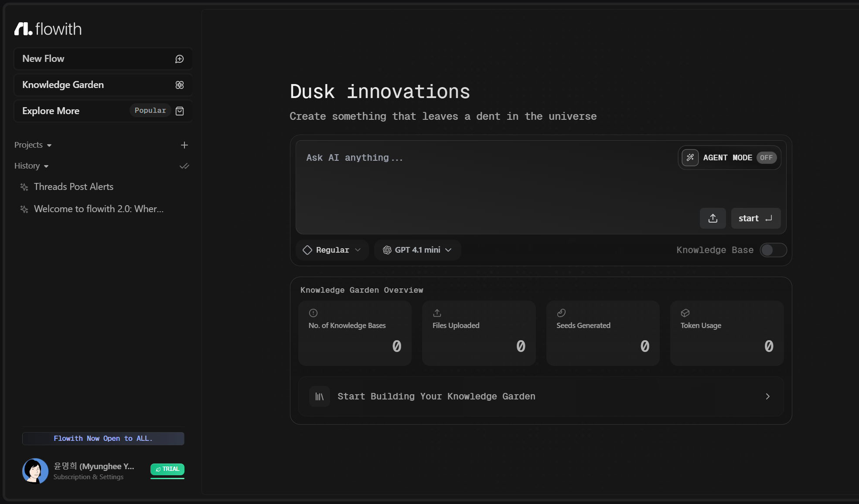This screenshot has height=504, width=859.
Task: Click the Token Usage card
Action: click(727, 333)
